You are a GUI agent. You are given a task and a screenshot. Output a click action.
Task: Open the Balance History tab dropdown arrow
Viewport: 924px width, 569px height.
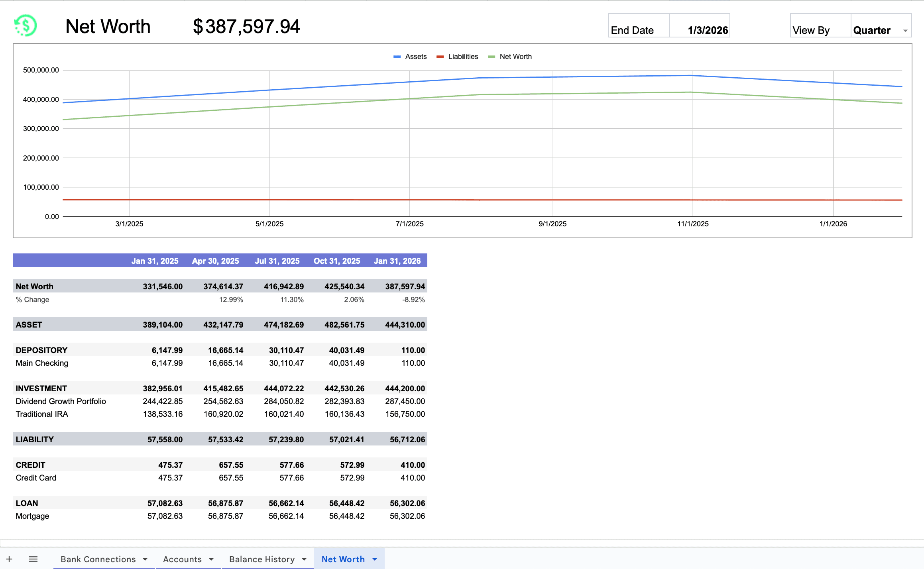(x=304, y=559)
